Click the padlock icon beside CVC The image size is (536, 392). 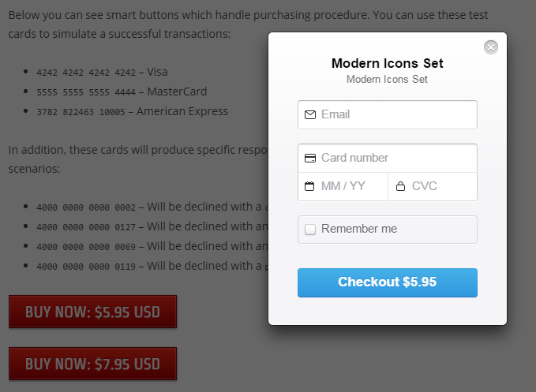[400, 187]
